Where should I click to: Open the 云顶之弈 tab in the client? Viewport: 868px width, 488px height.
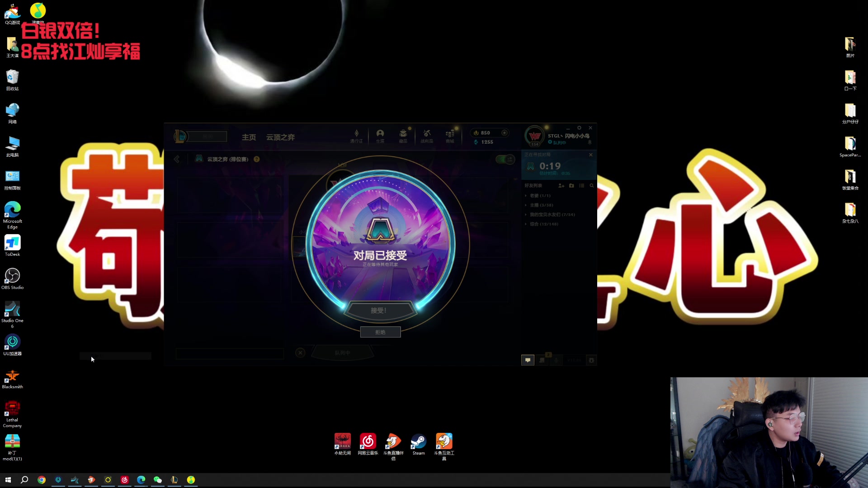coord(280,137)
